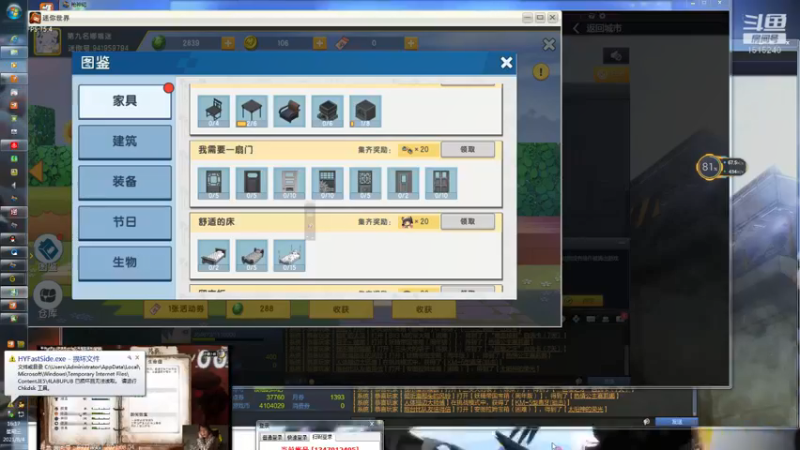Select the 普通登录 tab in login dialog

click(x=271, y=437)
